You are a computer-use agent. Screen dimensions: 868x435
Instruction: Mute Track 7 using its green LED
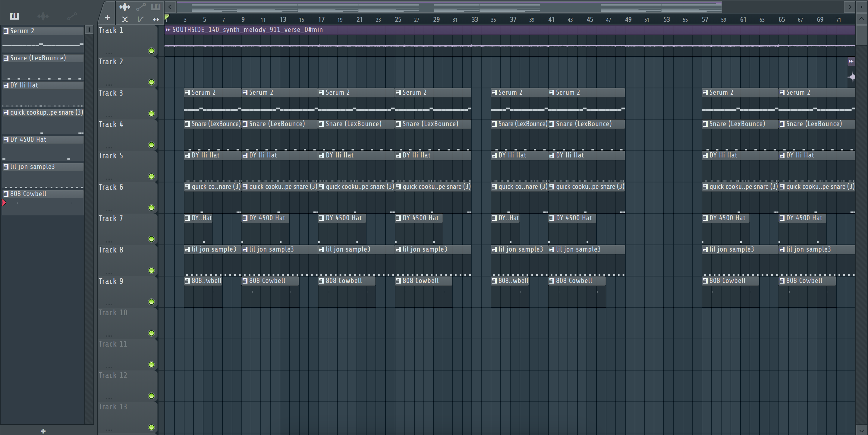[152, 239]
